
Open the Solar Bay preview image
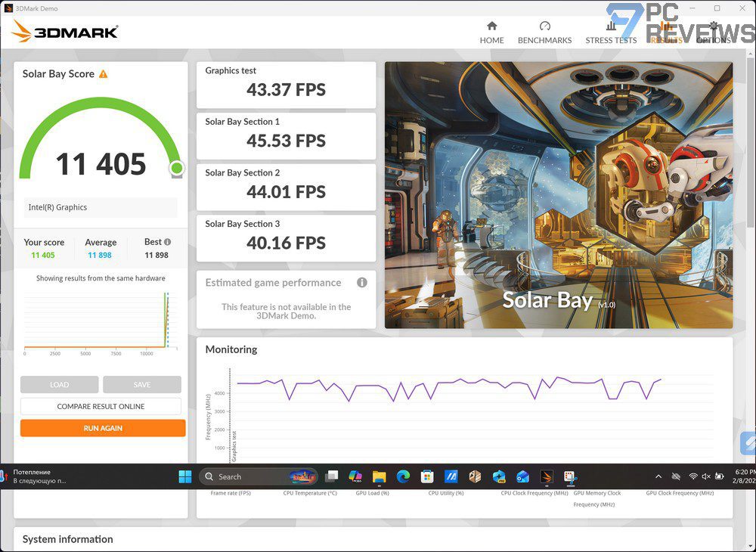(559, 195)
